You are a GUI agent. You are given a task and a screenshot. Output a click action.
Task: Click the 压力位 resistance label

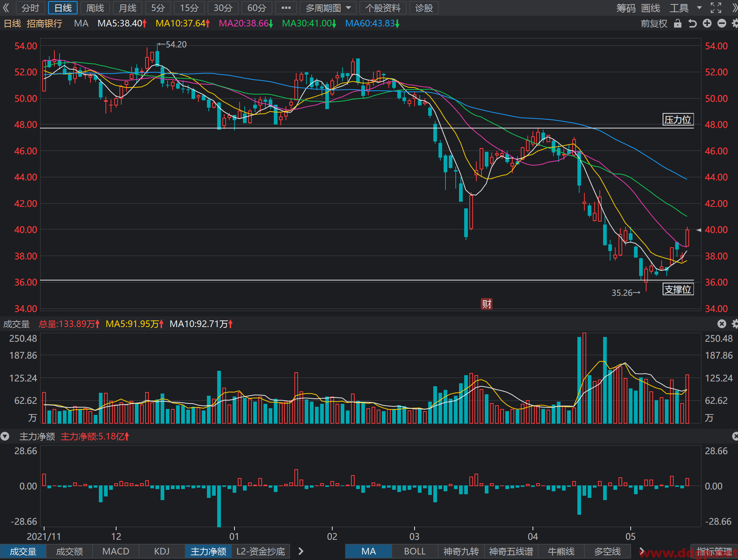(x=678, y=119)
